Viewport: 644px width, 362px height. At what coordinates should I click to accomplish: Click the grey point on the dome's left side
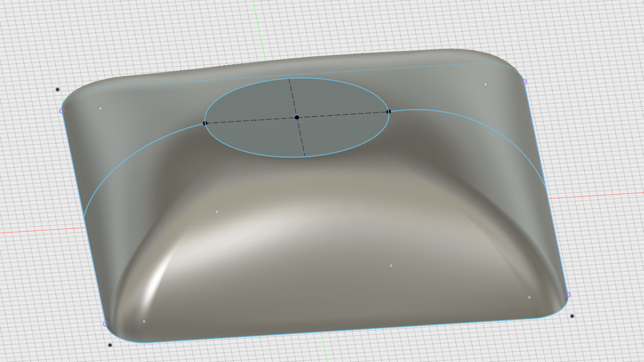[x=217, y=212]
